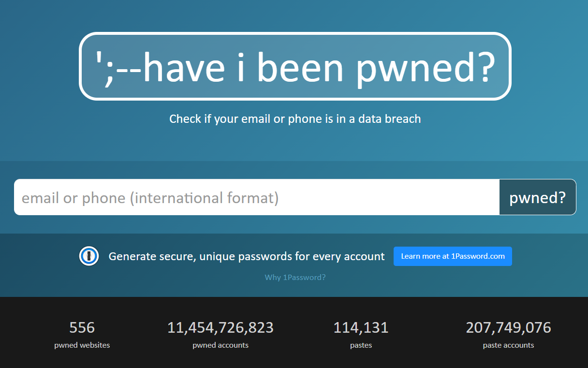This screenshot has height=368, width=588.
Task: Select the data breach tagline text
Action: pyautogui.click(x=295, y=118)
